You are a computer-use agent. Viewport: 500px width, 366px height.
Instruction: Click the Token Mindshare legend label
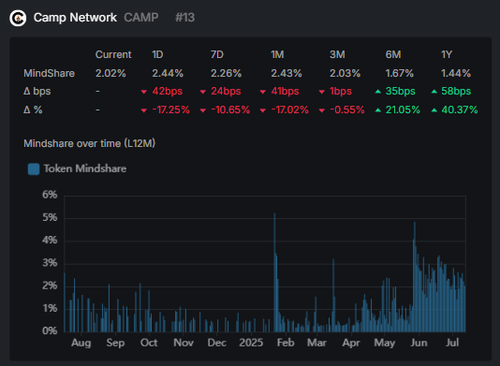pyautogui.click(x=85, y=169)
